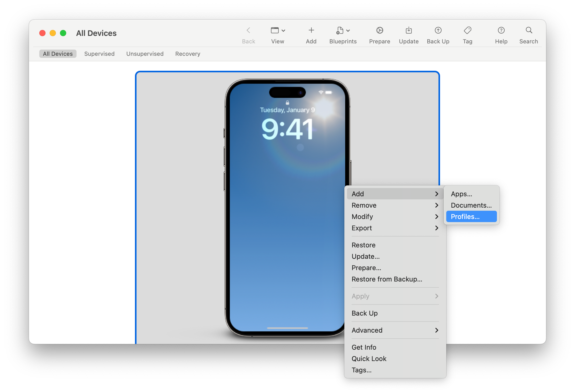Select the iPhone device thumbnail
Screen dimensions: 575x392
coord(287,208)
